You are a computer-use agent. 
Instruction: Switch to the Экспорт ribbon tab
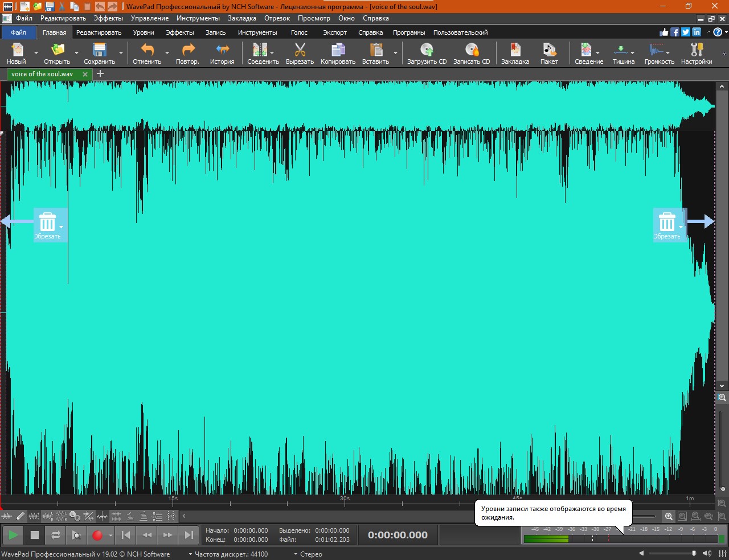click(x=335, y=32)
